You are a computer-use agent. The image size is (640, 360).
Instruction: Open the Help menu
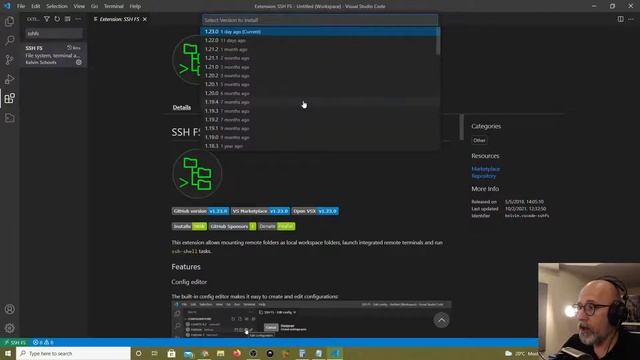(135, 6)
